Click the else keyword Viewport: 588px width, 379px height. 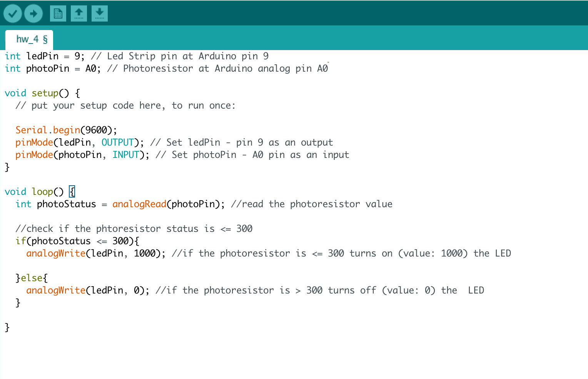click(x=32, y=278)
